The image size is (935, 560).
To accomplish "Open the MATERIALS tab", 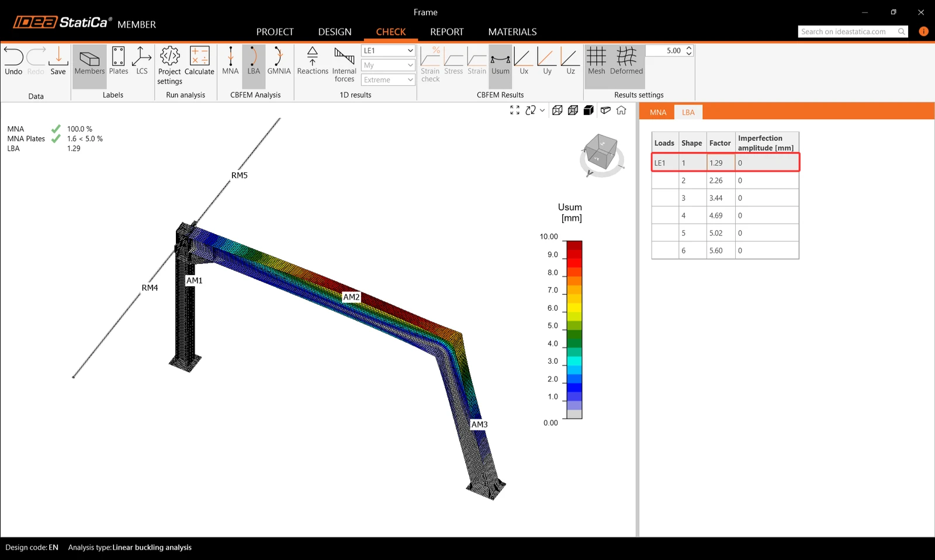I will click(x=512, y=32).
